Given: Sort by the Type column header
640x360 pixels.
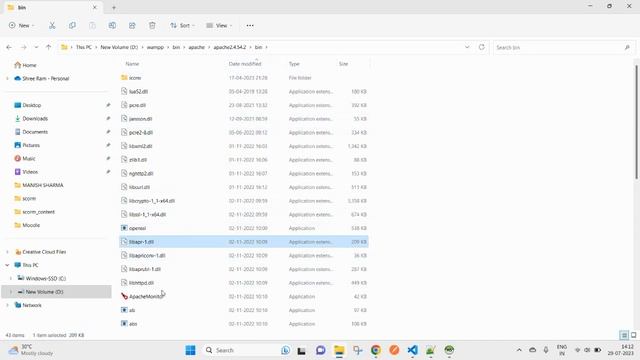Looking at the screenshot, I should pos(294,64).
